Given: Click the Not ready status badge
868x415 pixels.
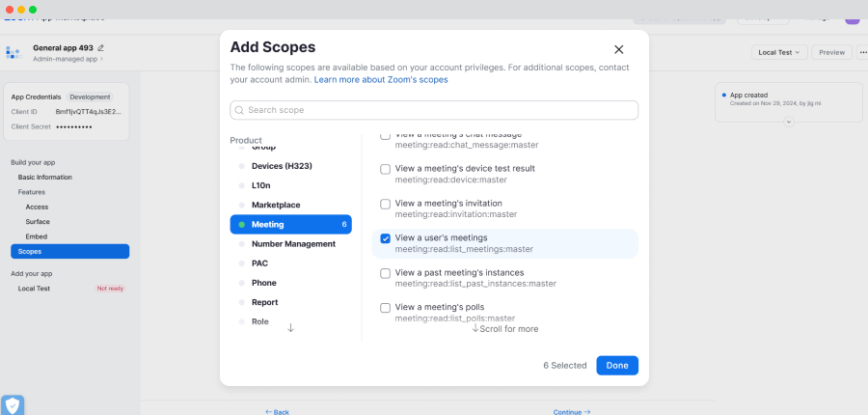Looking at the screenshot, I should pos(111,289).
